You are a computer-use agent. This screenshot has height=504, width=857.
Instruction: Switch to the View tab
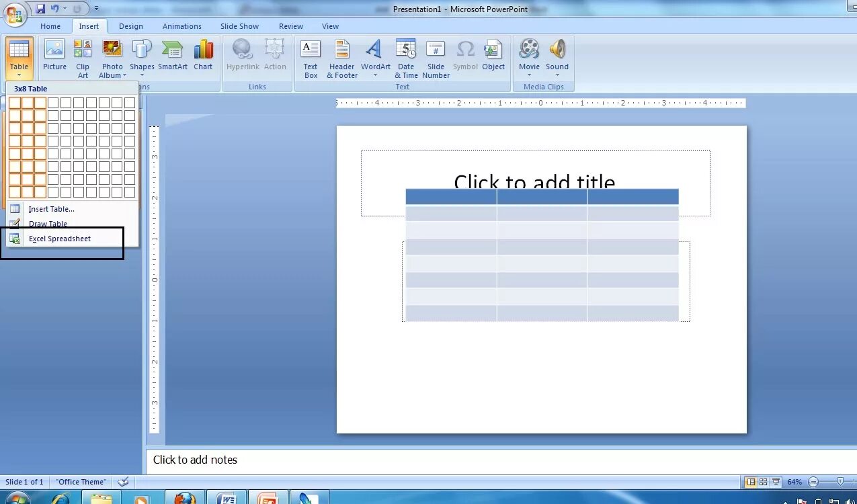pyautogui.click(x=330, y=26)
